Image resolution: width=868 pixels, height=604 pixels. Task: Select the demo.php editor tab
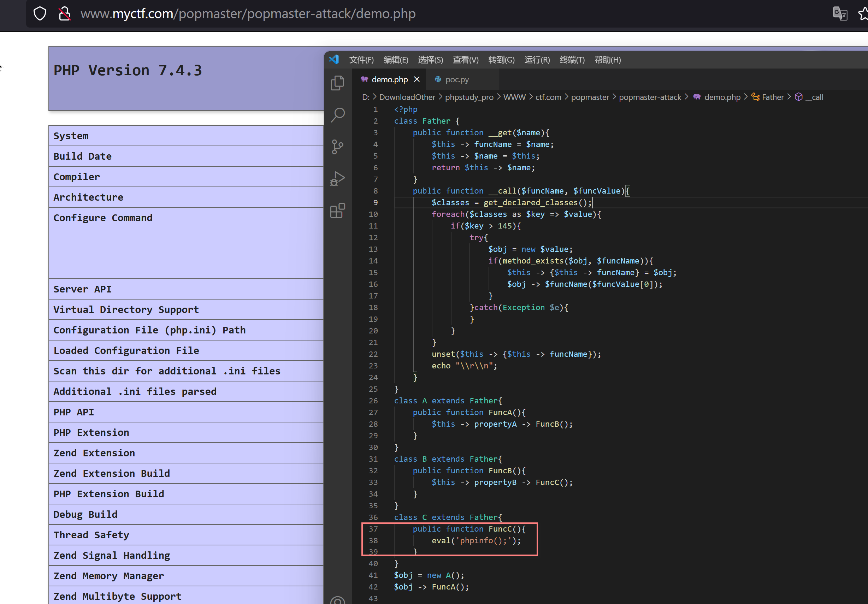pyautogui.click(x=390, y=79)
